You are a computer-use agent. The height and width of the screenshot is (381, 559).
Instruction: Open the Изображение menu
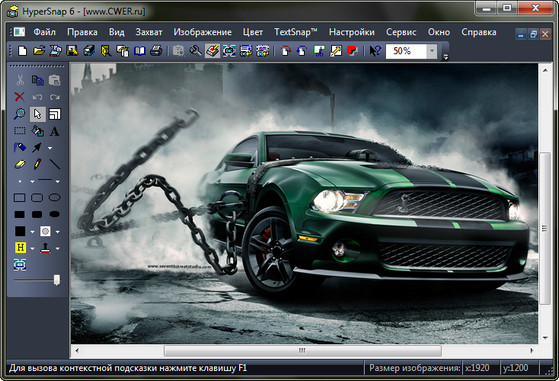pos(202,32)
